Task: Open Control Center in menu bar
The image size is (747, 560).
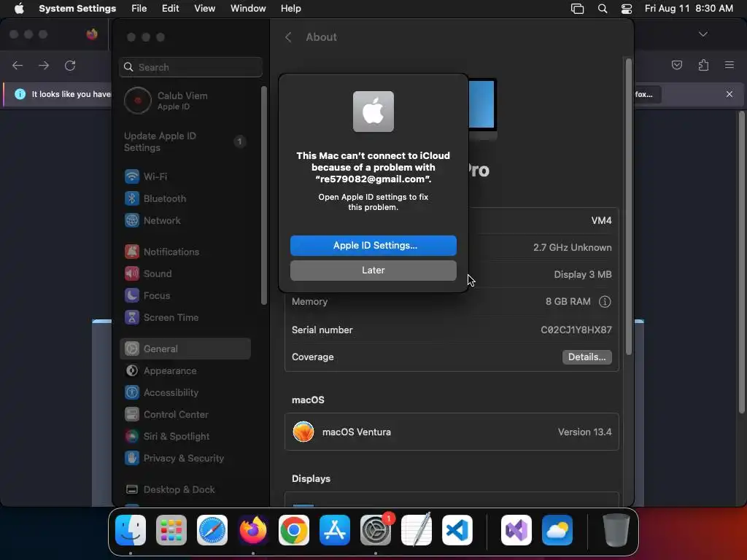Action: [x=627, y=9]
